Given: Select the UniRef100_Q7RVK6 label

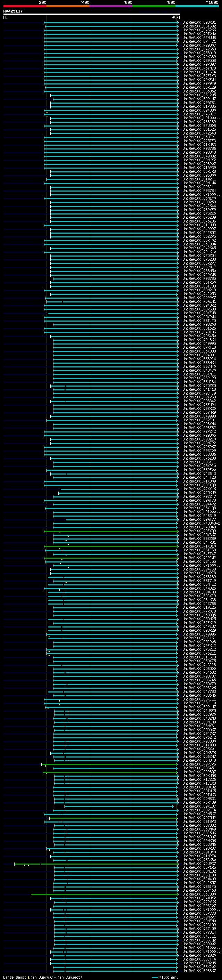Looking at the screenshot, I should coord(199,902).
